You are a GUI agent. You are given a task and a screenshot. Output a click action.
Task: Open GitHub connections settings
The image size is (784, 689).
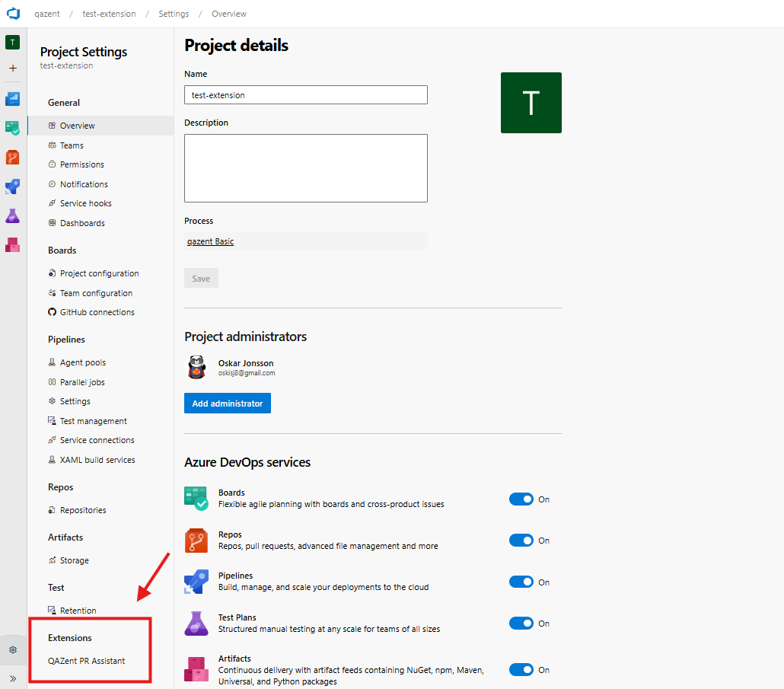pos(100,312)
